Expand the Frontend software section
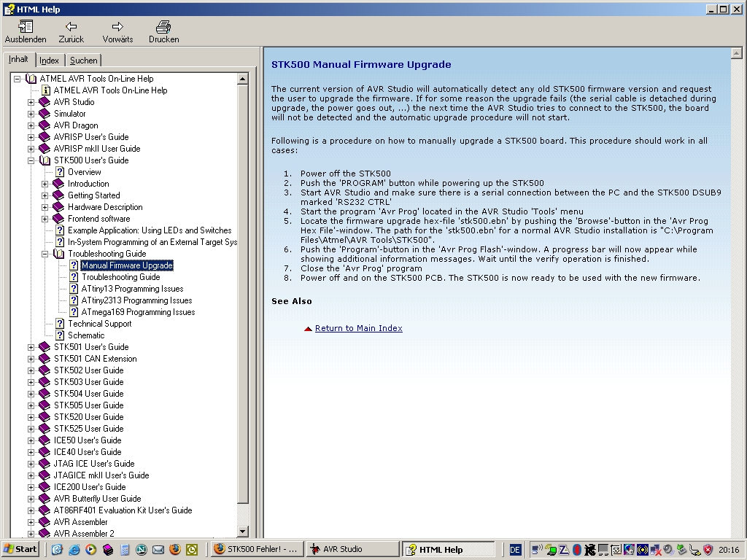 point(44,219)
